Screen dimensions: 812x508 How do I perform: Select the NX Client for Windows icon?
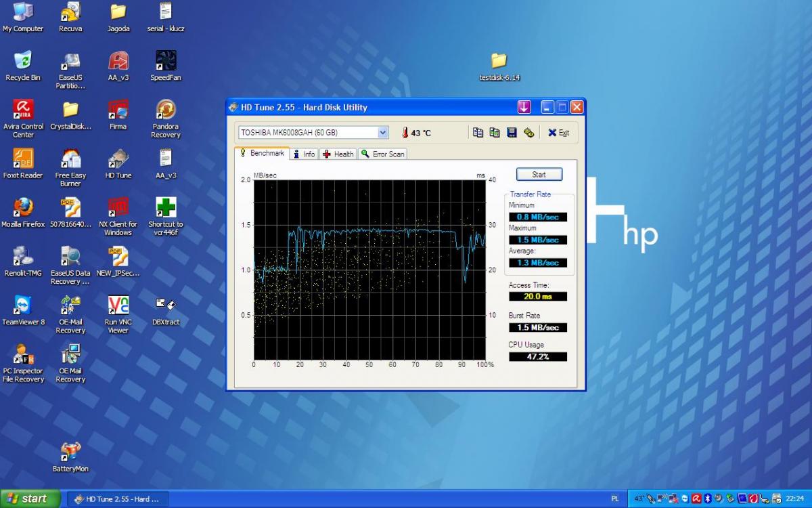pyautogui.click(x=118, y=217)
